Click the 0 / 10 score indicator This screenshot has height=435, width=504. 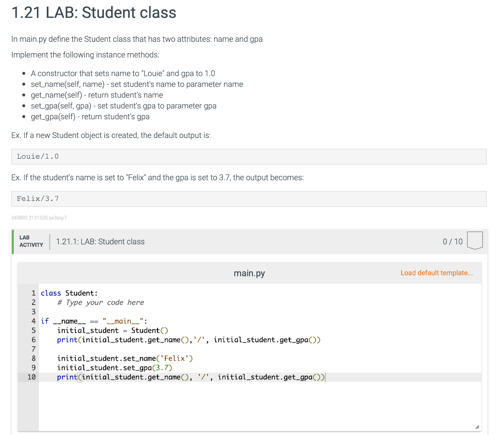(452, 241)
